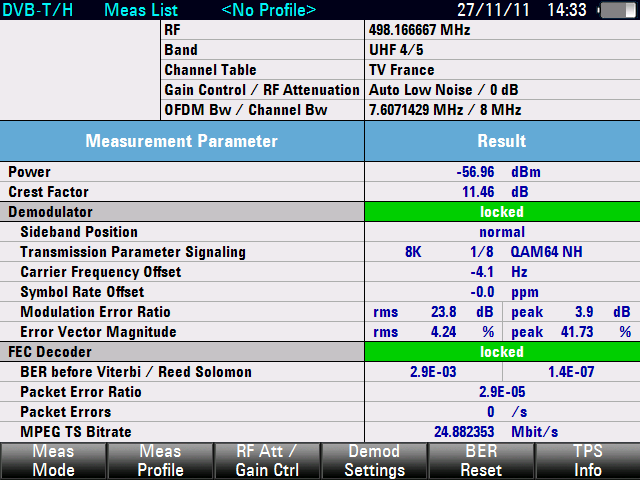Image resolution: width=640 pixels, height=480 pixels.
Task: Click the Packet Errors value 0 /s
Action: pyautogui.click(x=507, y=412)
